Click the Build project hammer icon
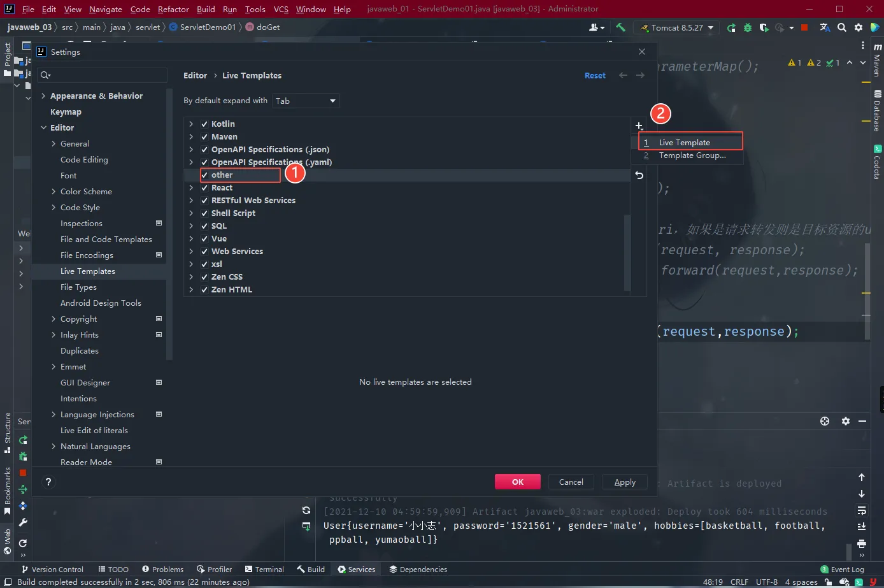This screenshot has width=884, height=588. (x=620, y=27)
